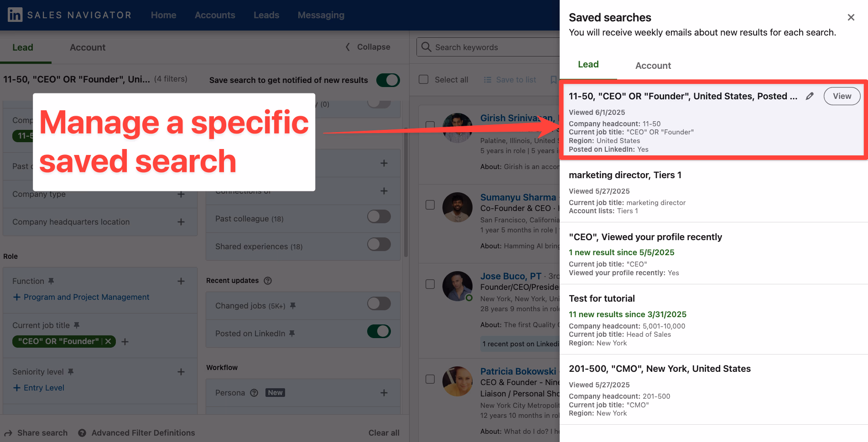Check the Select all checkbox
Image resolution: width=868 pixels, height=442 pixels.
tap(424, 79)
